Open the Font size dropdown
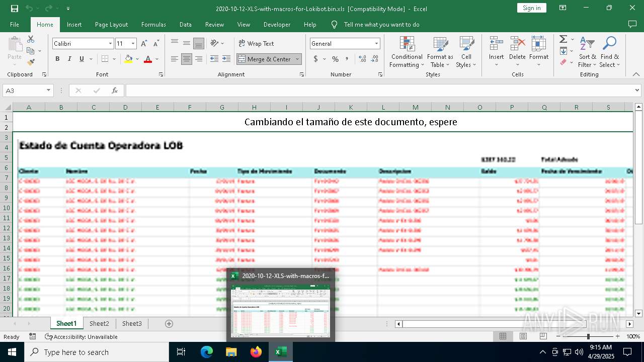The image size is (644, 362). [x=133, y=44]
